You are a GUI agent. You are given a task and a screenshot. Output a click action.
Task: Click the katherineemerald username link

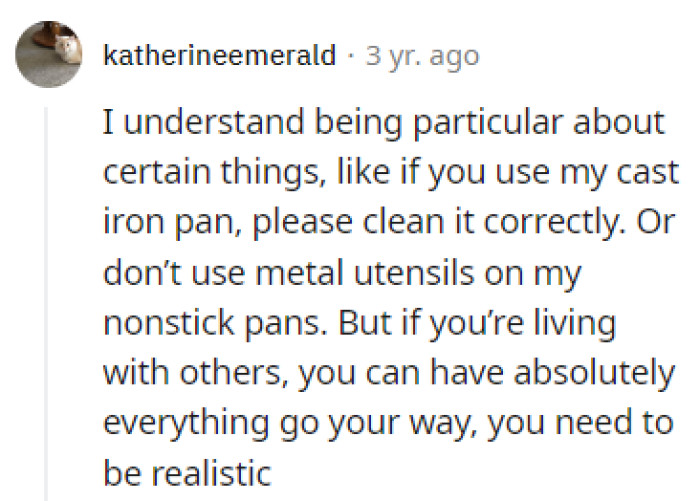click(219, 56)
